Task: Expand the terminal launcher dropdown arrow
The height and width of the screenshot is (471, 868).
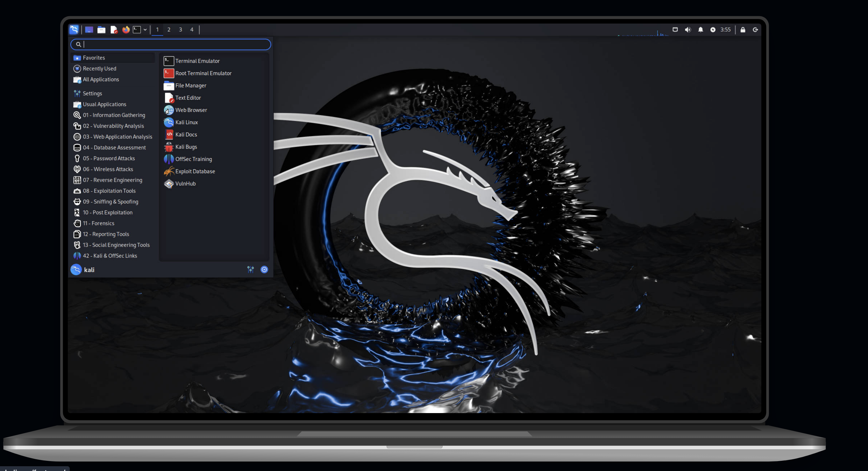Action: (x=145, y=30)
